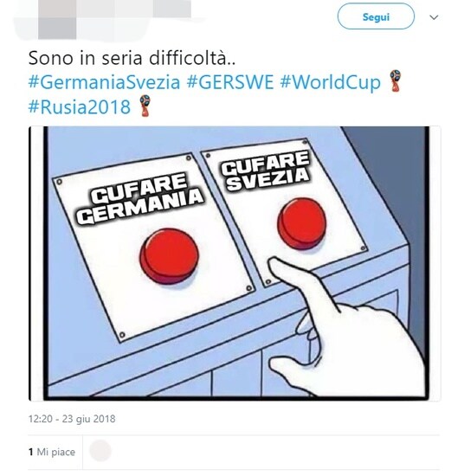464x476 pixels.
Task: Open the liker's round avatar
Action: (100, 451)
